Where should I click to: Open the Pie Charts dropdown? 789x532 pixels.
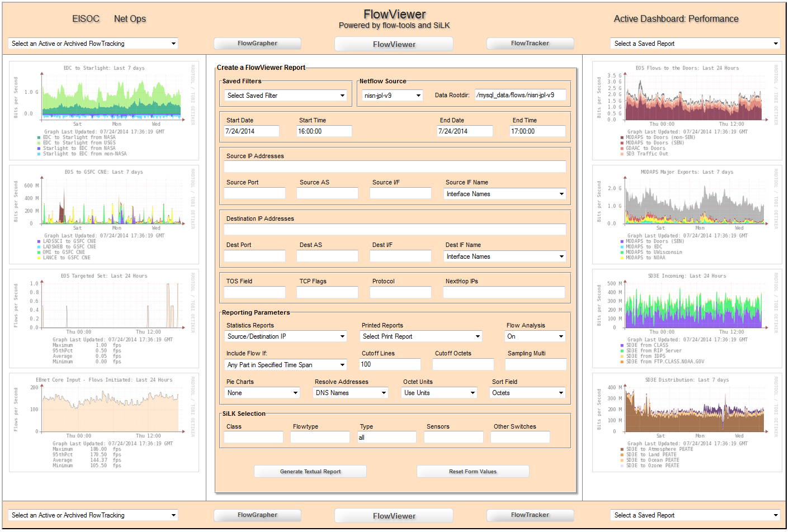262,393
